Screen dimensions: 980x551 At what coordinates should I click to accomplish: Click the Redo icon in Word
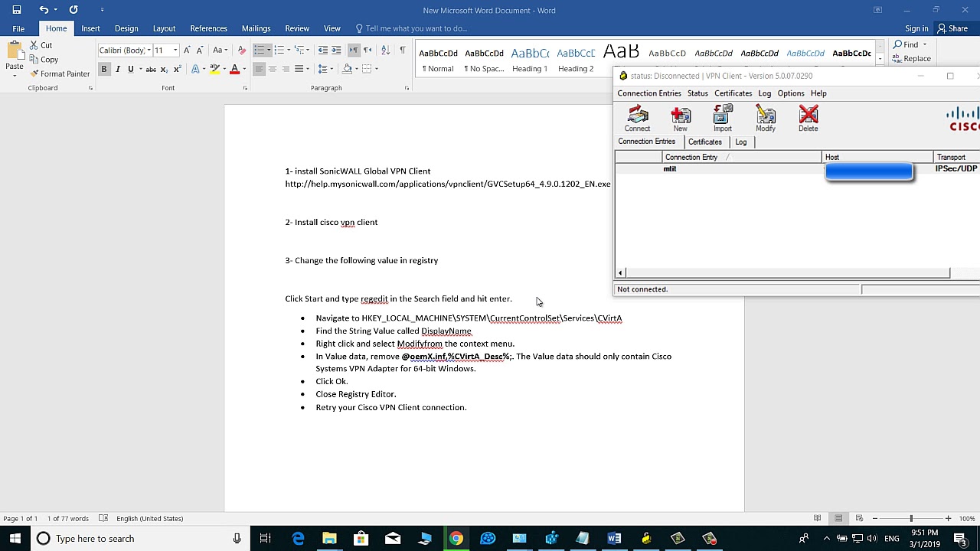[73, 10]
